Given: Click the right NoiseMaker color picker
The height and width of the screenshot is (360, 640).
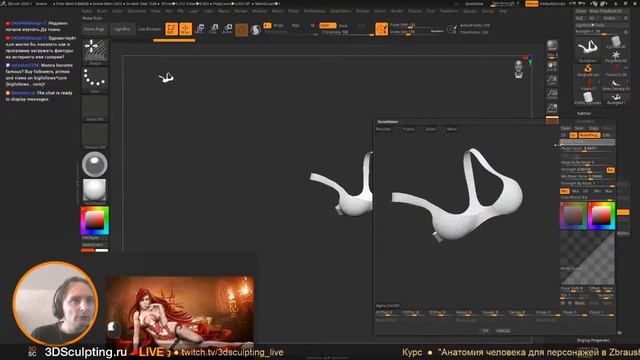Looking at the screenshot, I should tap(601, 215).
